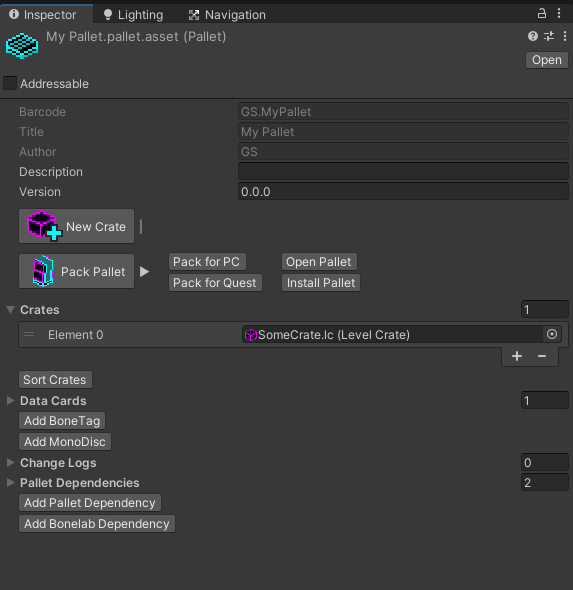Click the Version field showing 0.0.0
The width and height of the screenshot is (573, 590).
tap(403, 192)
